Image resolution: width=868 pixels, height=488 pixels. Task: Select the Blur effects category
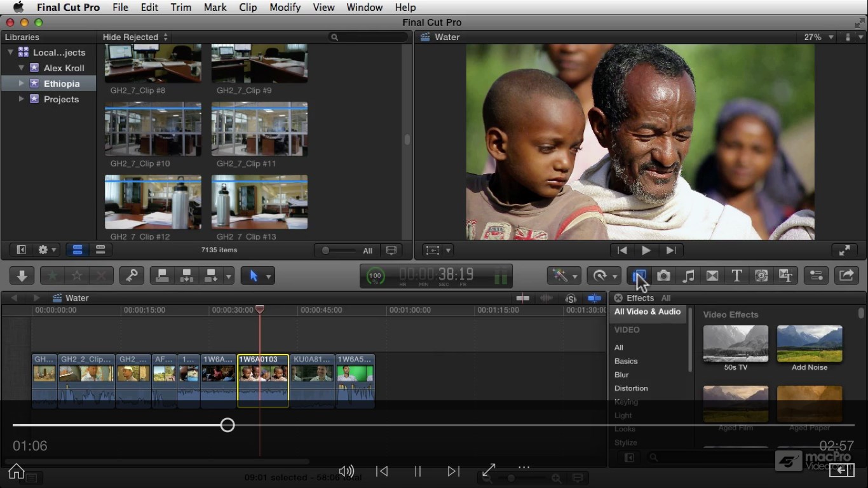click(621, 375)
